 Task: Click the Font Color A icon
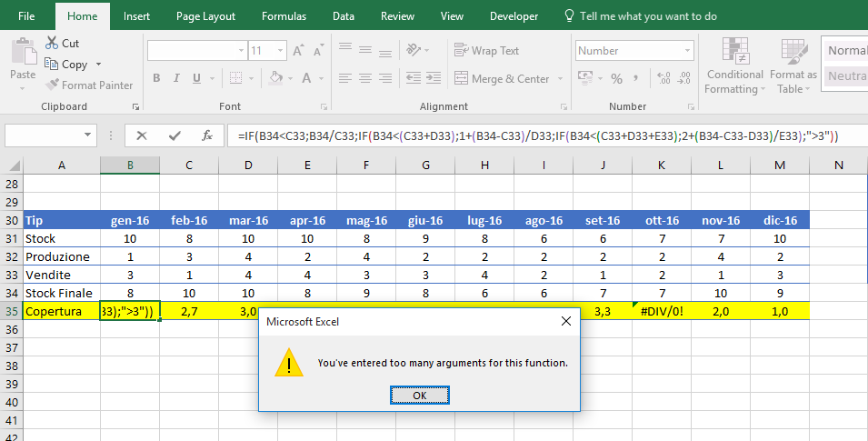pos(306,78)
